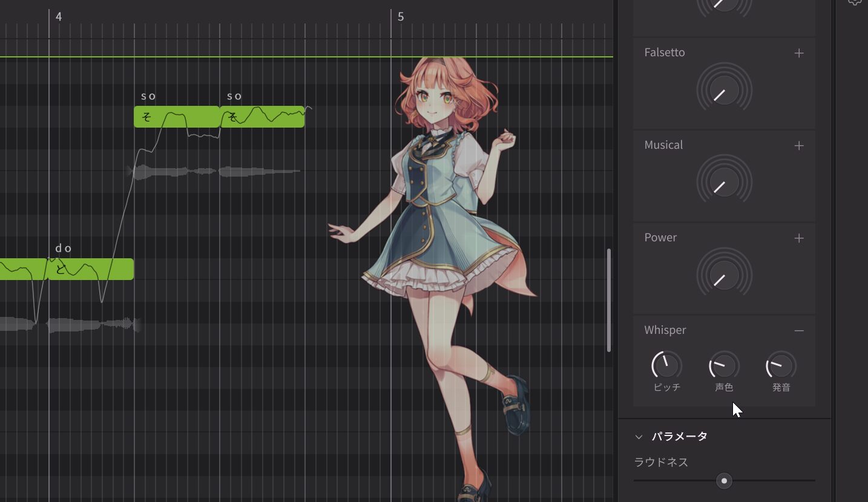
Task: Expand the Musical voice mode options
Action: (x=799, y=146)
